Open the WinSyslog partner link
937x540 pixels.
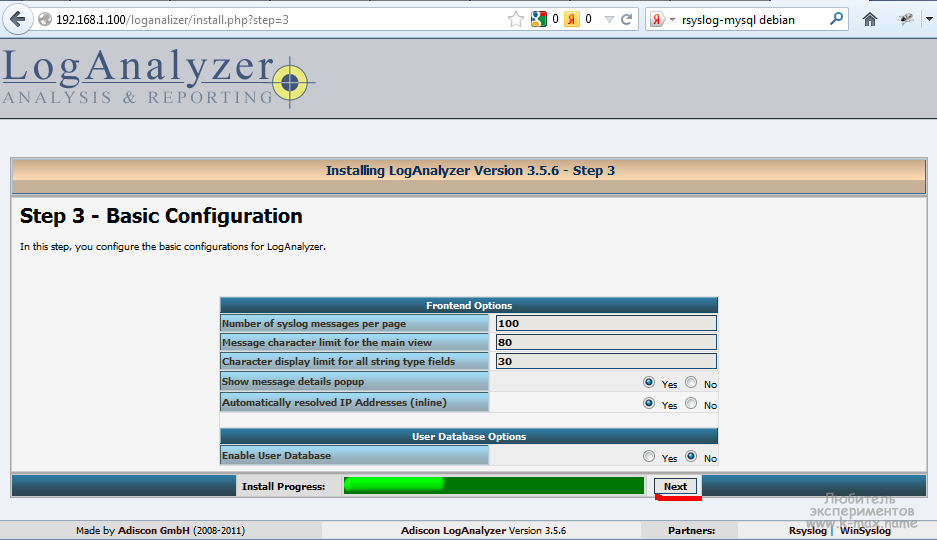pyautogui.click(x=865, y=530)
